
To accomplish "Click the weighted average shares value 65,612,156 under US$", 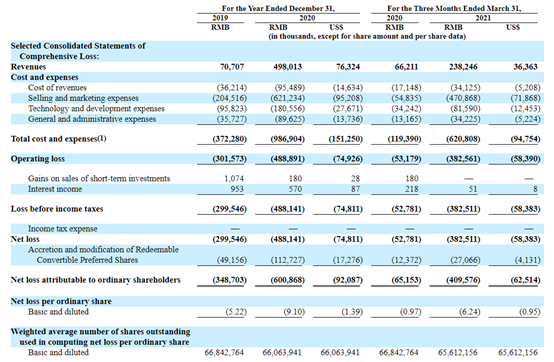I will [x=518, y=352].
